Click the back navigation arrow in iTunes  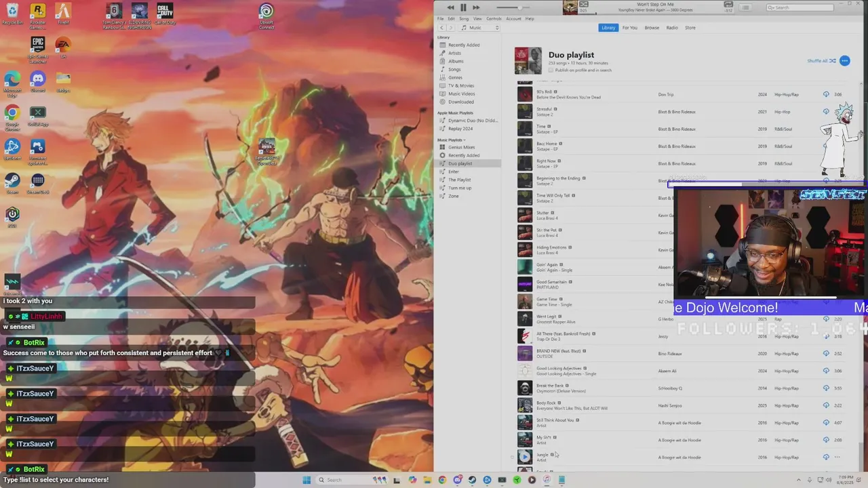[x=441, y=28]
